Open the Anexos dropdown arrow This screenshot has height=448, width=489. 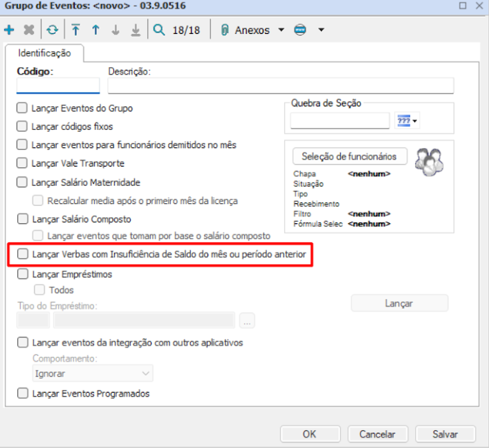282,30
